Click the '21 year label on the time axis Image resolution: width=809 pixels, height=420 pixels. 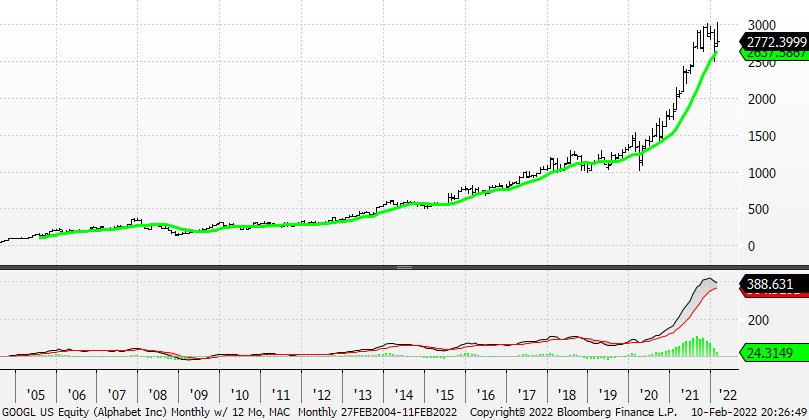point(690,395)
